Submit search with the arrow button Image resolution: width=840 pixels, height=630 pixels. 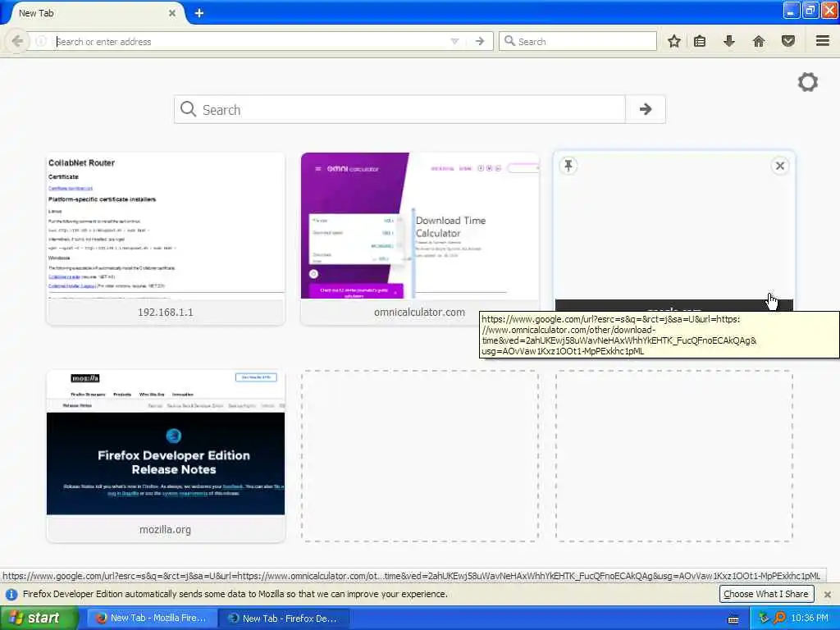tap(646, 109)
